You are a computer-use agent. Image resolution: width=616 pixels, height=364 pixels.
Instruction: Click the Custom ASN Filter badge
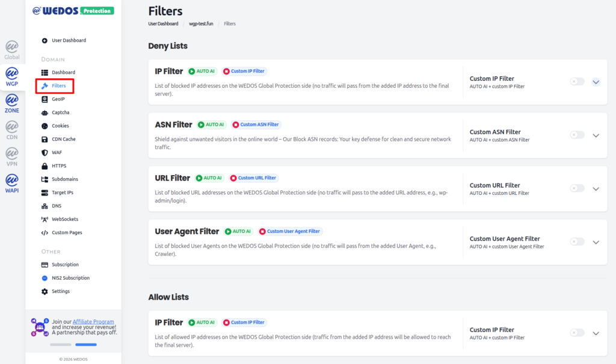tap(256, 125)
